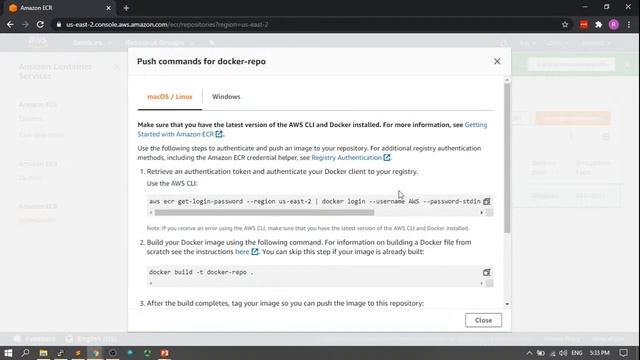Screen dimensions: 640x360
Task: Click left arrow of login command scrollbar
Action: click(151, 213)
